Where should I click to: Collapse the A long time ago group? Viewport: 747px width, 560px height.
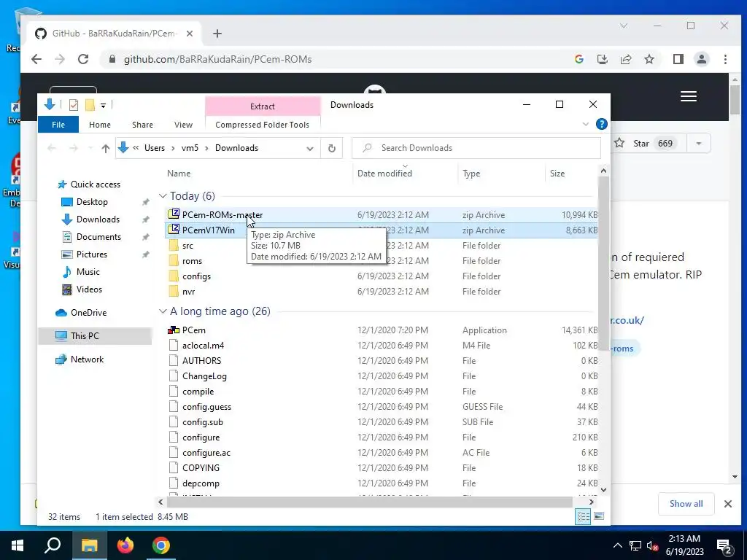pos(163,311)
